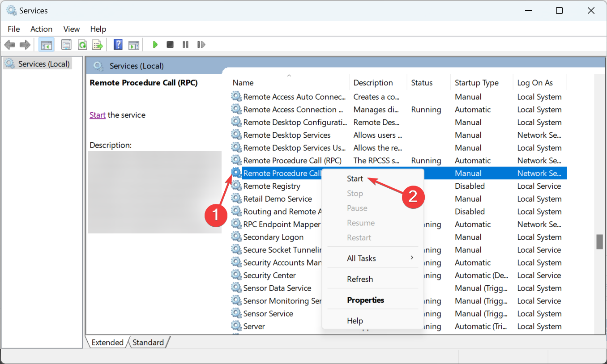607x364 pixels.
Task: Click the Forward arrow toolbar icon
Action: click(25, 45)
